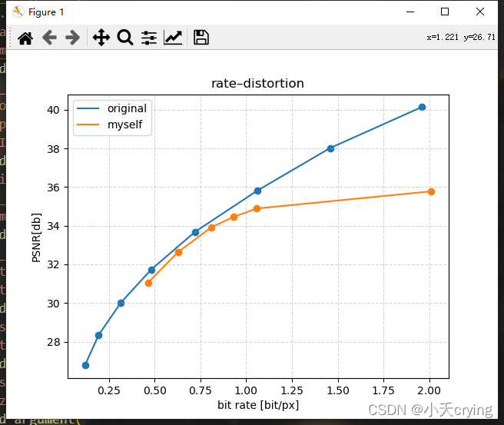Click the matplotlib Figure 1 window icon
Image resolution: width=504 pixels, height=425 pixels.
point(18,12)
